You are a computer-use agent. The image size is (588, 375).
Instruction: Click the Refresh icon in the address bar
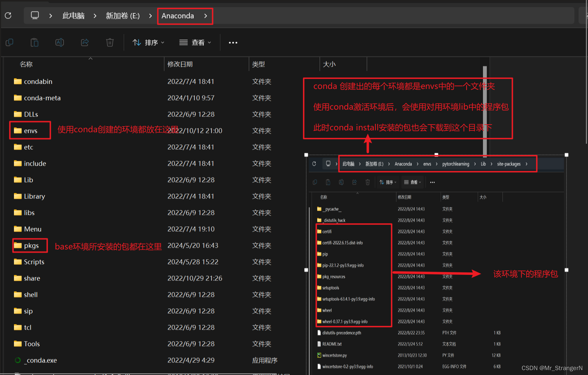click(x=8, y=15)
